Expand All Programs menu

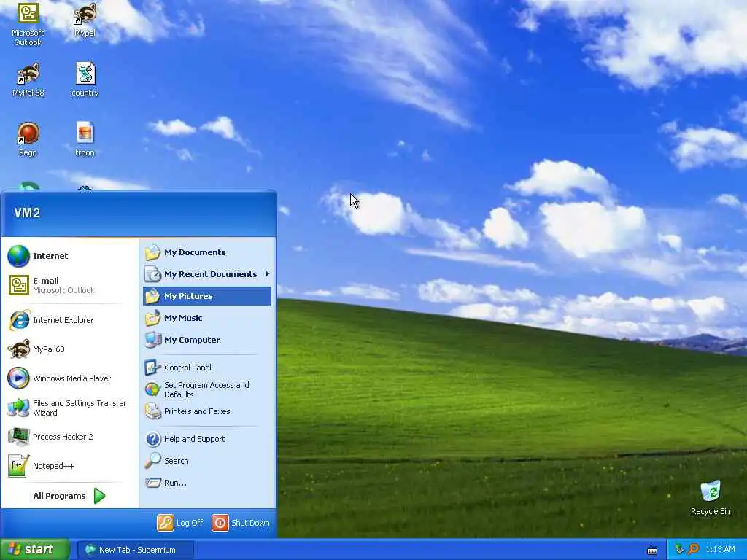click(x=69, y=496)
